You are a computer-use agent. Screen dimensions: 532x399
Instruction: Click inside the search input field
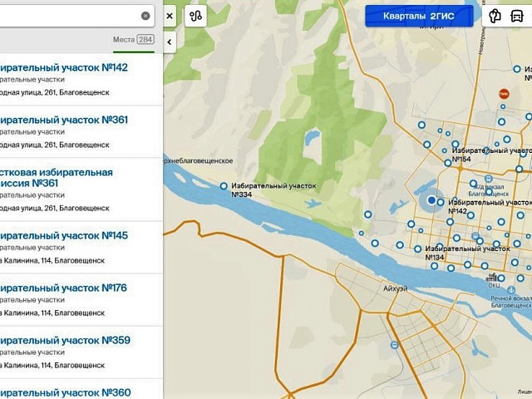pyautogui.click(x=66, y=16)
